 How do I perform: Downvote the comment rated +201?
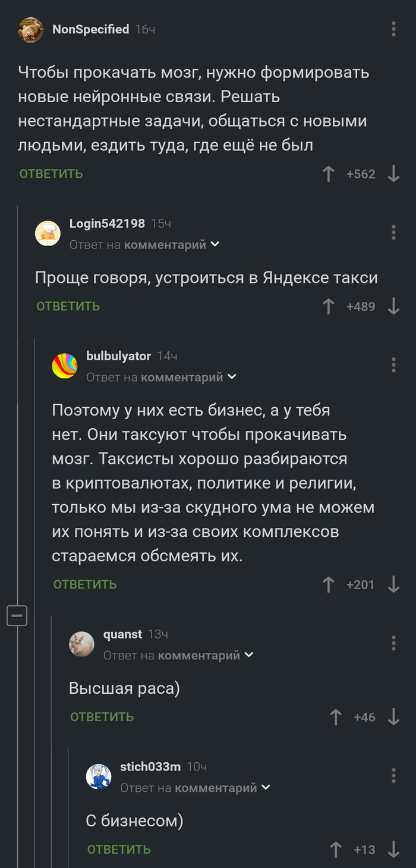pos(393,584)
